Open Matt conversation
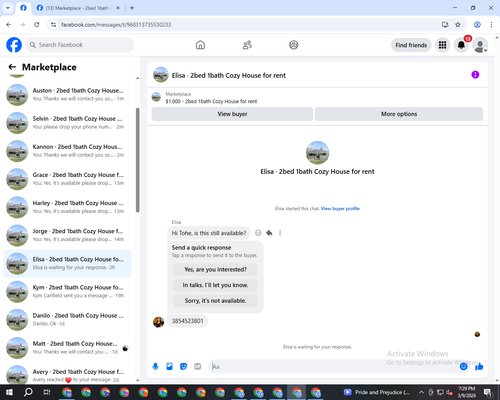500x400 pixels. point(67,348)
